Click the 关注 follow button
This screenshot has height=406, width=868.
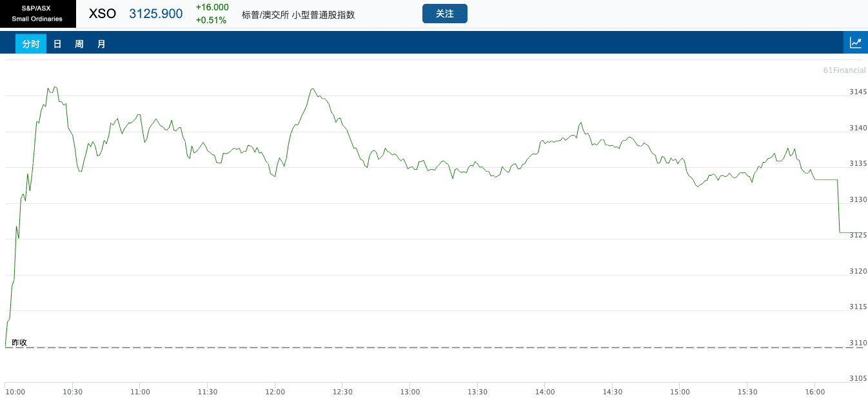445,14
